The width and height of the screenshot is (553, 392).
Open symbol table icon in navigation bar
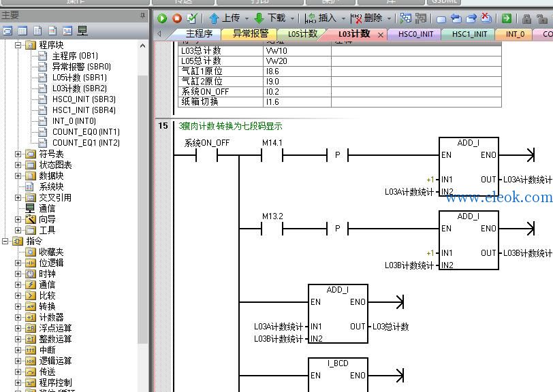coord(7,31)
